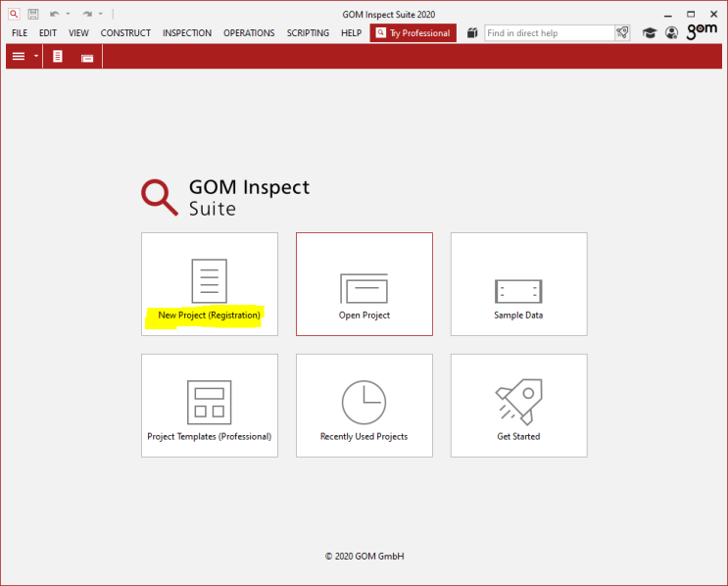Click the Find in direct help field
This screenshot has width=728, height=586.
click(x=549, y=33)
